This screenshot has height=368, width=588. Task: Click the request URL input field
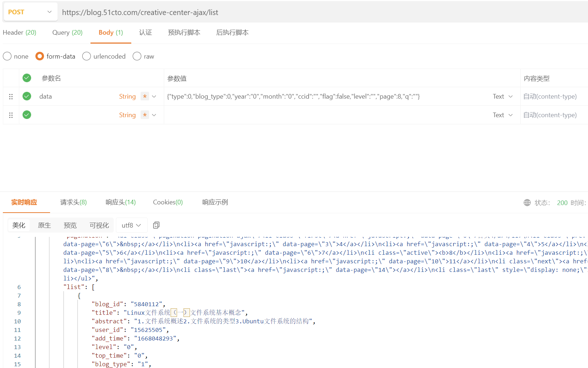[x=250, y=12]
